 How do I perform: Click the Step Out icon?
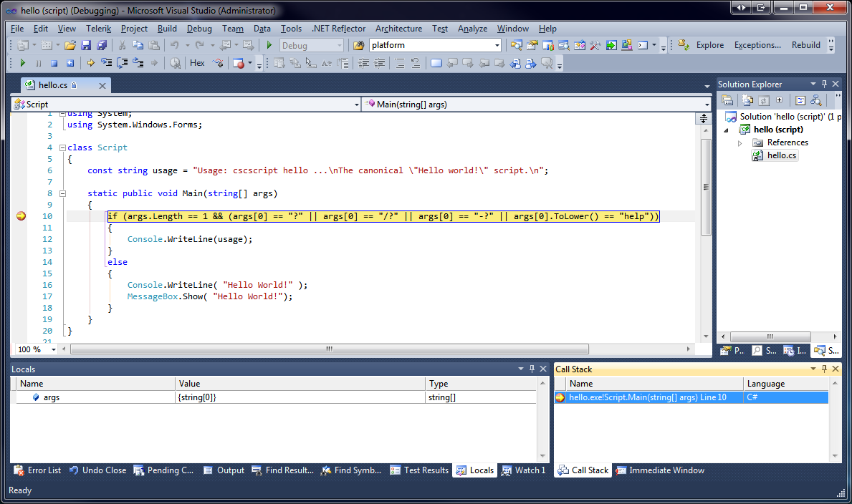(x=138, y=63)
